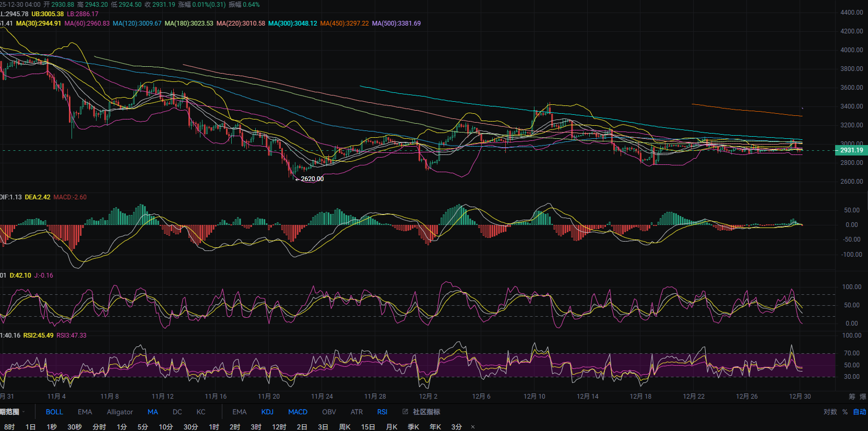Turn on the ATR indicator

point(356,412)
